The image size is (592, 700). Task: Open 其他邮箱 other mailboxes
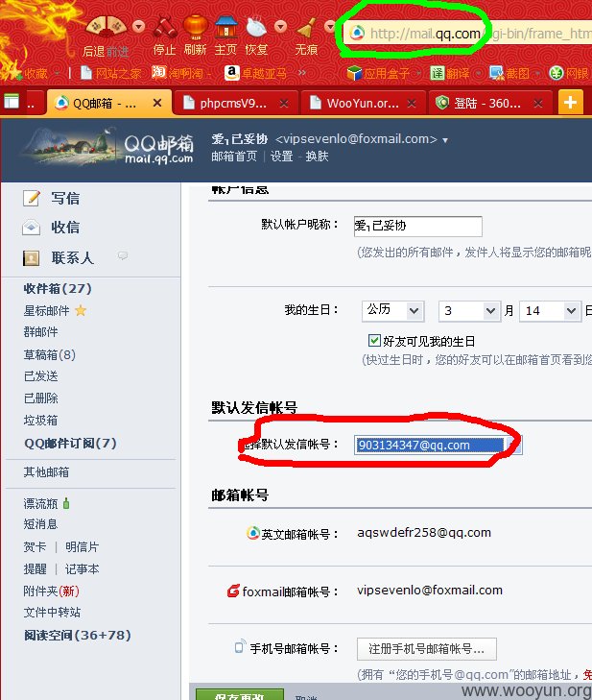(x=46, y=472)
